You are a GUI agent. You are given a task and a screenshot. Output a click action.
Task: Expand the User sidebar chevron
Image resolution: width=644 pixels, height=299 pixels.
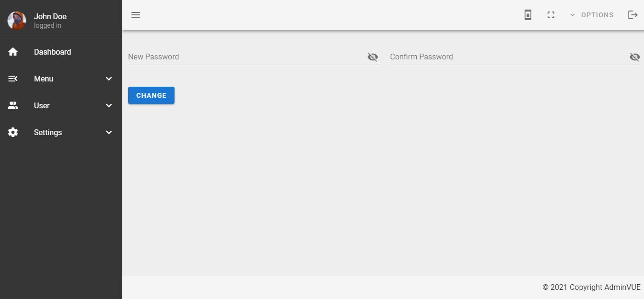(109, 105)
